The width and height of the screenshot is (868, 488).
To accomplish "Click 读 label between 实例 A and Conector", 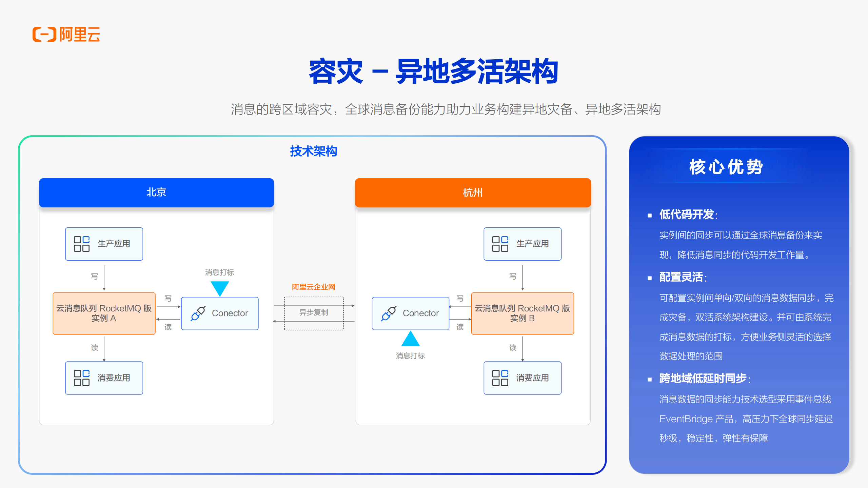I will (x=168, y=327).
